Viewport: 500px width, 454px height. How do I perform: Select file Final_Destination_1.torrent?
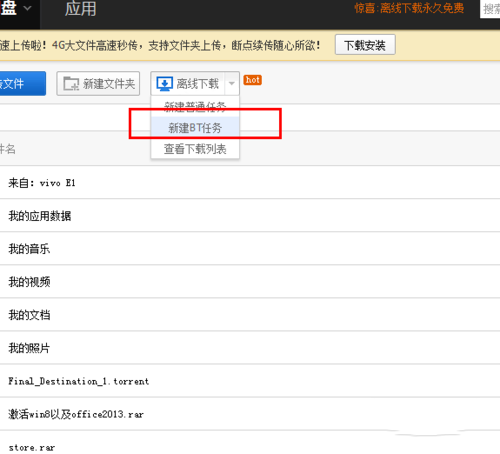tap(79, 381)
